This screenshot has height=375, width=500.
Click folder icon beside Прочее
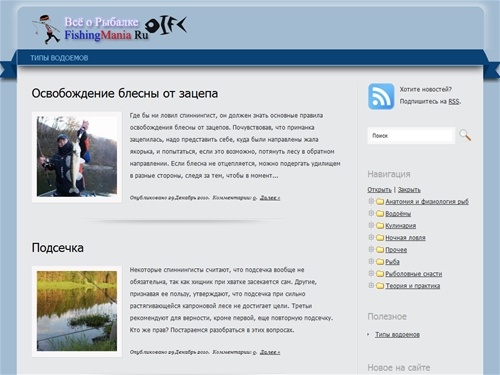(x=380, y=250)
